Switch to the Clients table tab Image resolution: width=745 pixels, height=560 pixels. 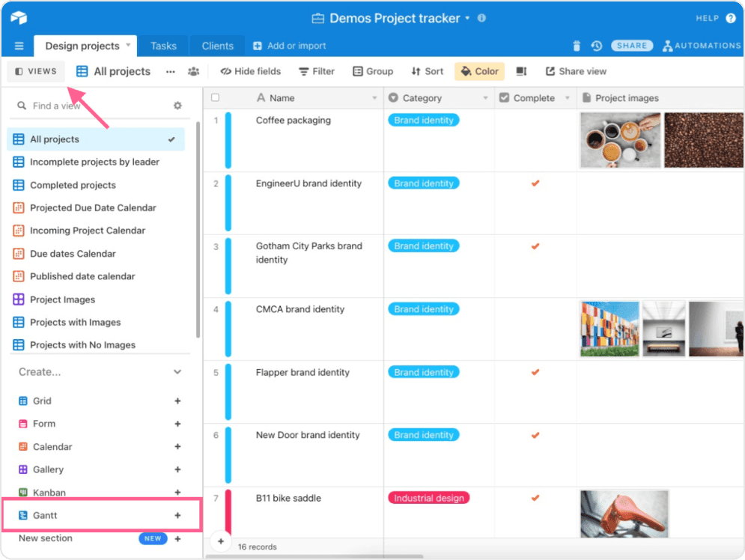tap(217, 46)
